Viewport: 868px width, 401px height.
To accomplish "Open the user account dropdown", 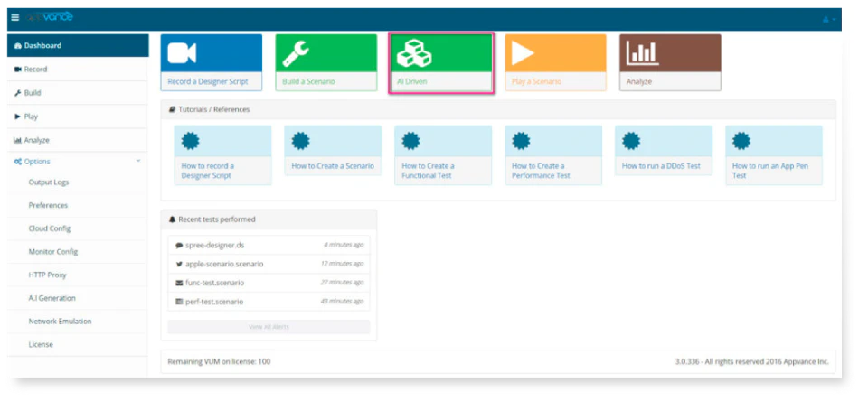I will 829,19.
